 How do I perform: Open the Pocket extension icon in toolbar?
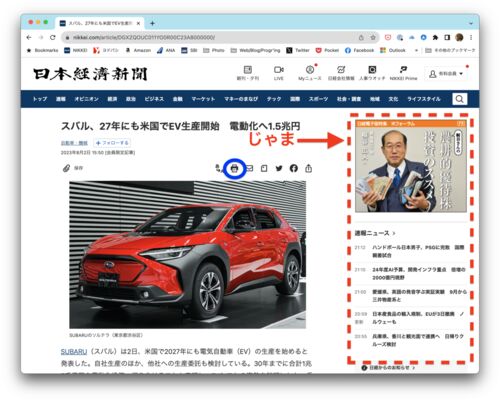(x=388, y=38)
